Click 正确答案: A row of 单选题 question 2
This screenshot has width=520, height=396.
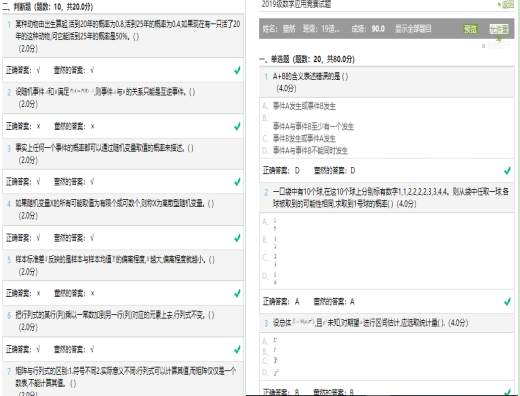[387, 301]
